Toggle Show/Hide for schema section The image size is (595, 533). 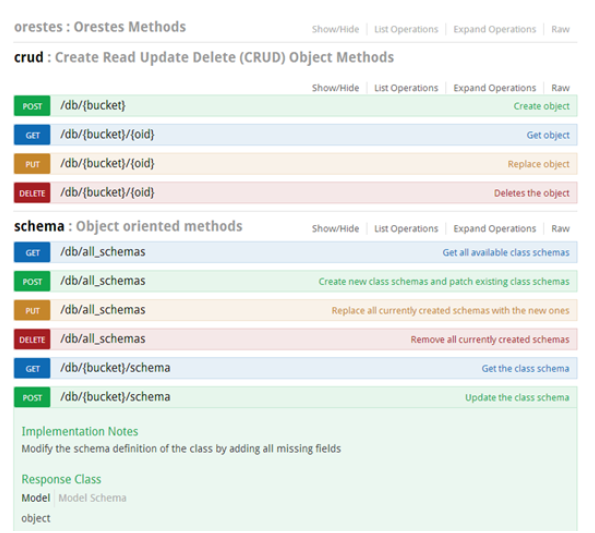click(x=335, y=229)
